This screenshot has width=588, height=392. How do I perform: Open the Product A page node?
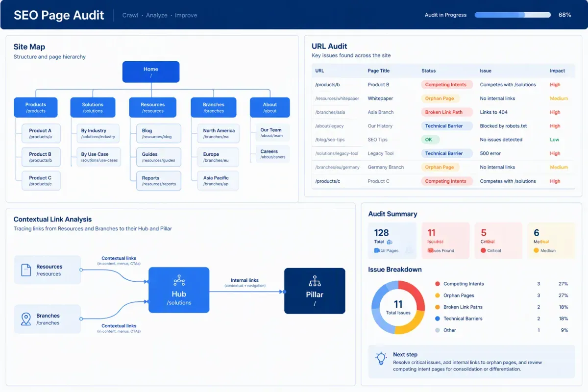[x=41, y=133]
